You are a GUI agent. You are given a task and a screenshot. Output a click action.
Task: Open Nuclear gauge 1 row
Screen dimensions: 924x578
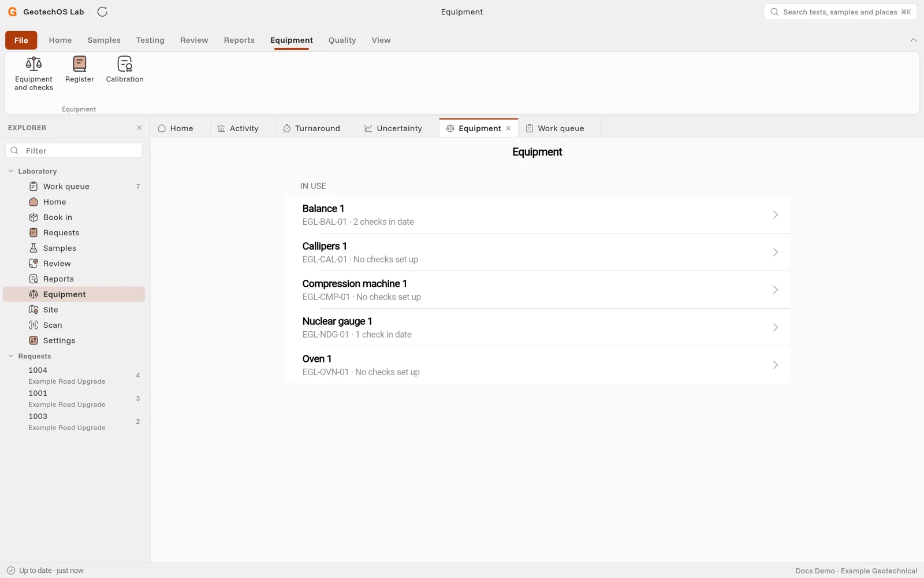[x=537, y=327]
